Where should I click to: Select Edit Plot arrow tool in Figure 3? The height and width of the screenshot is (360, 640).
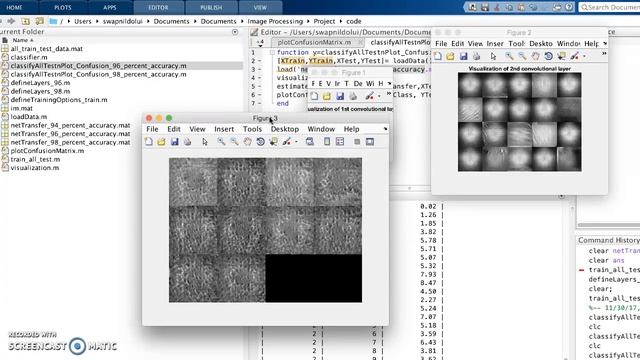click(x=205, y=142)
